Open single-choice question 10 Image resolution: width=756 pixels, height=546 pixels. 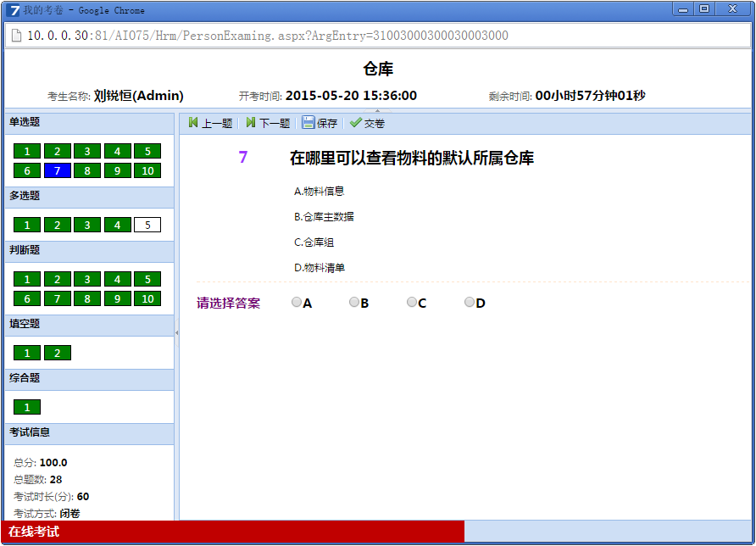point(147,170)
